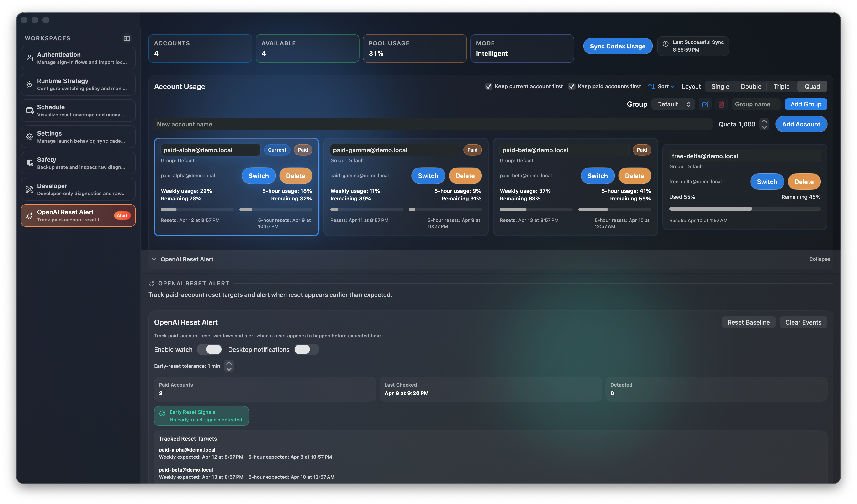857x504 pixels.
Task: Click the Add Group button
Action: pyautogui.click(x=806, y=104)
